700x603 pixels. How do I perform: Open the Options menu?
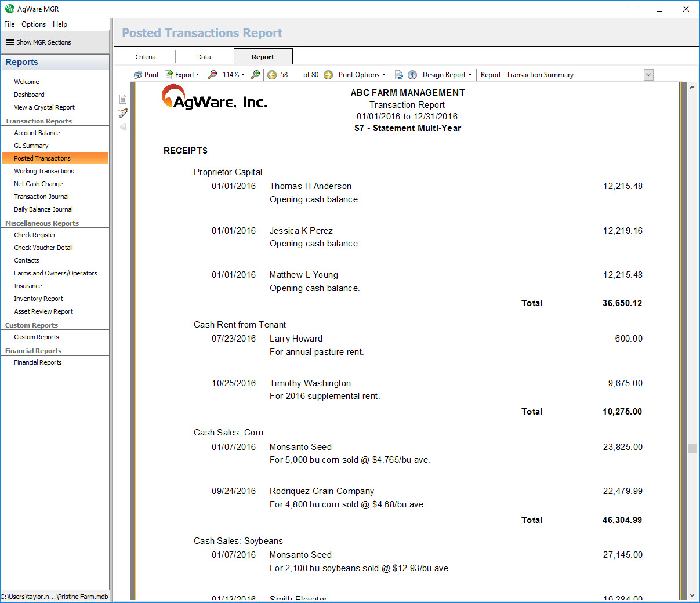[34, 24]
